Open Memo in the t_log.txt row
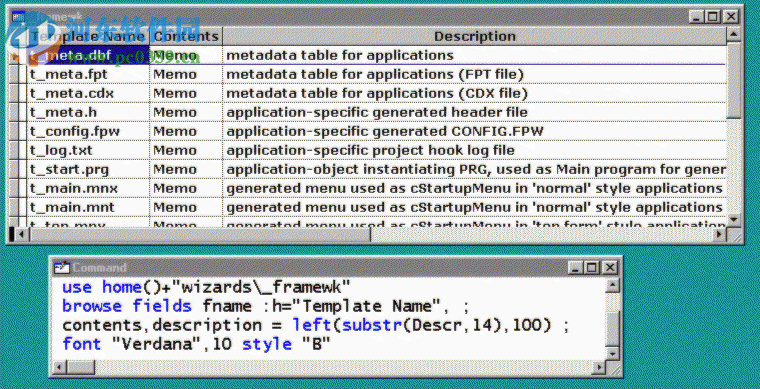 click(x=186, y=150)
